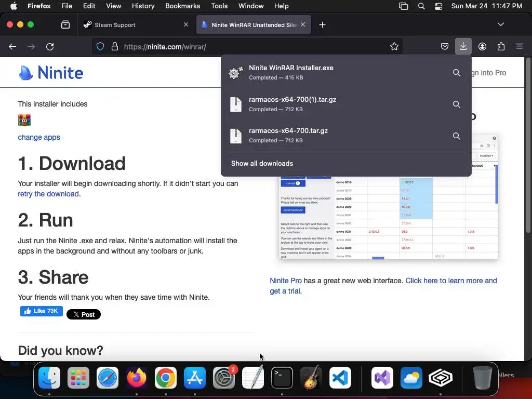Show Ninite WinRAR Installer.exe in Finder

[456, 73]
